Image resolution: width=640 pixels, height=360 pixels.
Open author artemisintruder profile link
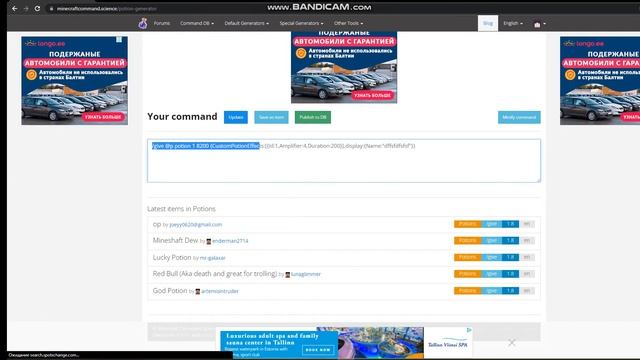click(x=220, y=291)
